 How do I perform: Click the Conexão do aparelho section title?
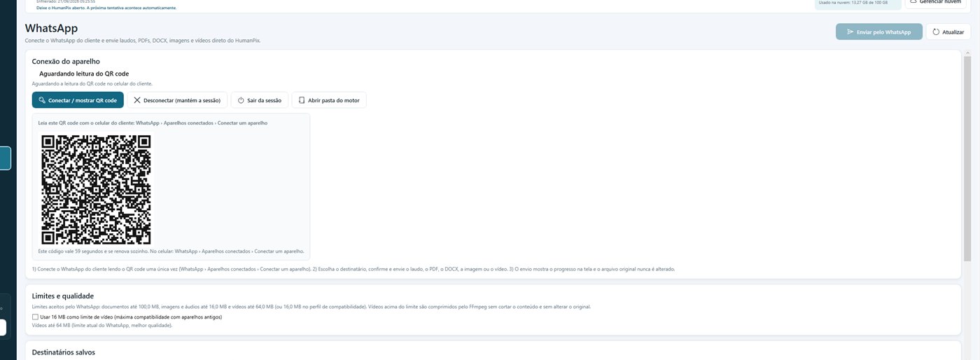pos(66,62)
